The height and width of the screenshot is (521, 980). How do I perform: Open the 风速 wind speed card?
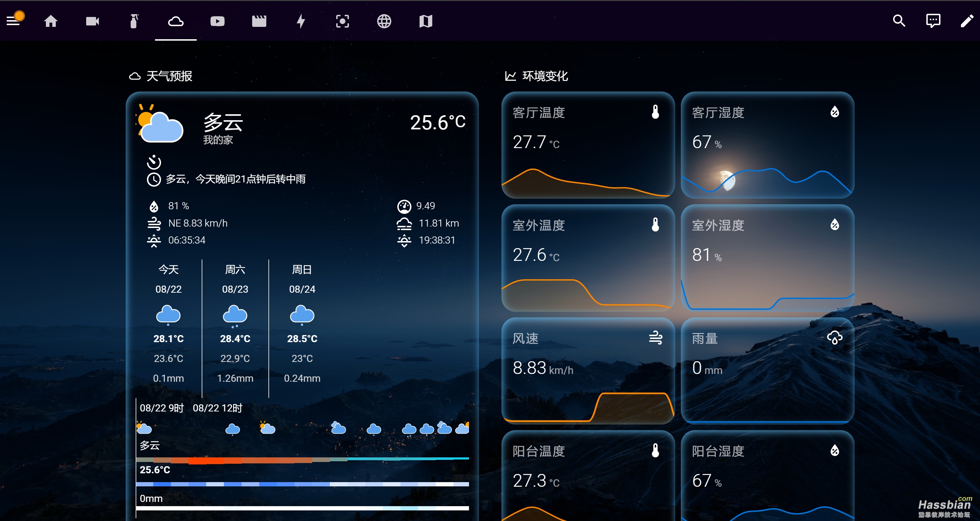coord(588,370)
